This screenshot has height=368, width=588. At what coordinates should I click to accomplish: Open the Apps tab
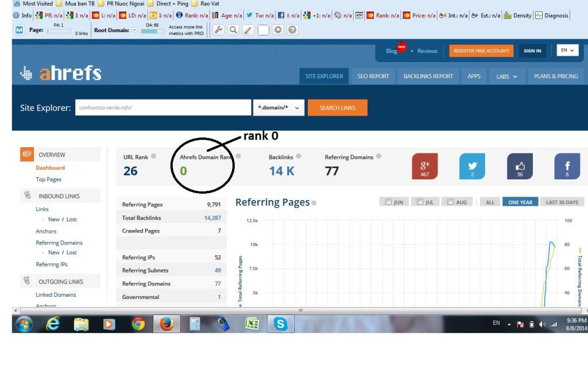[x=474, y=76]
